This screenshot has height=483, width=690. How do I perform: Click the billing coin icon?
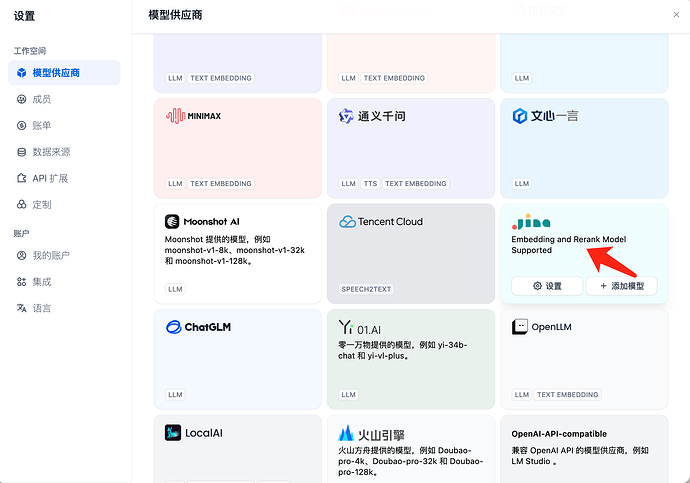tap(22, 125)
